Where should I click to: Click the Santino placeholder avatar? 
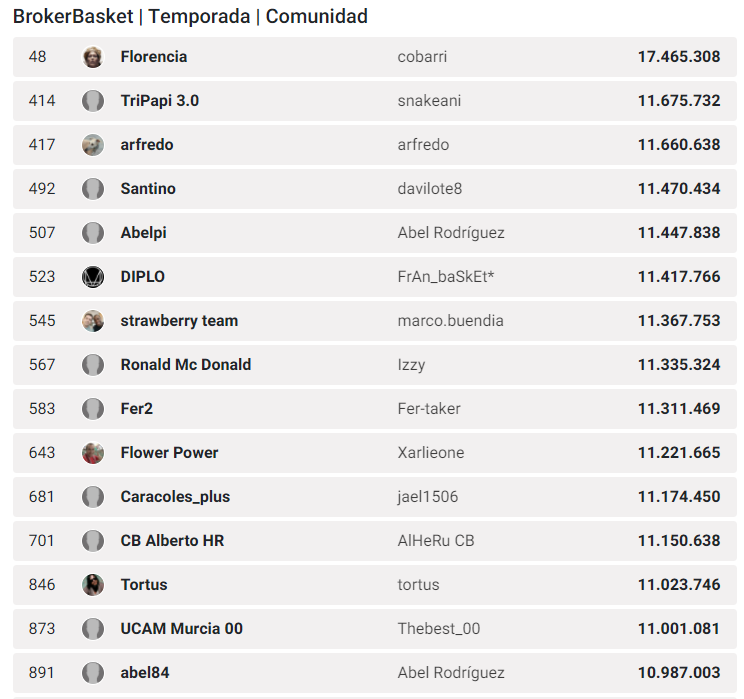[x=93, y=189]
